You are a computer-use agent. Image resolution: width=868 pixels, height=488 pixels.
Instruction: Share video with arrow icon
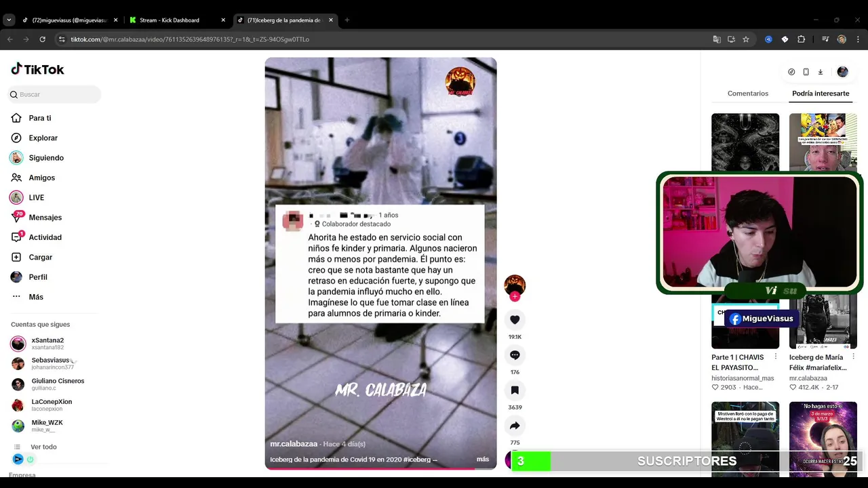[x=515, y=426]
